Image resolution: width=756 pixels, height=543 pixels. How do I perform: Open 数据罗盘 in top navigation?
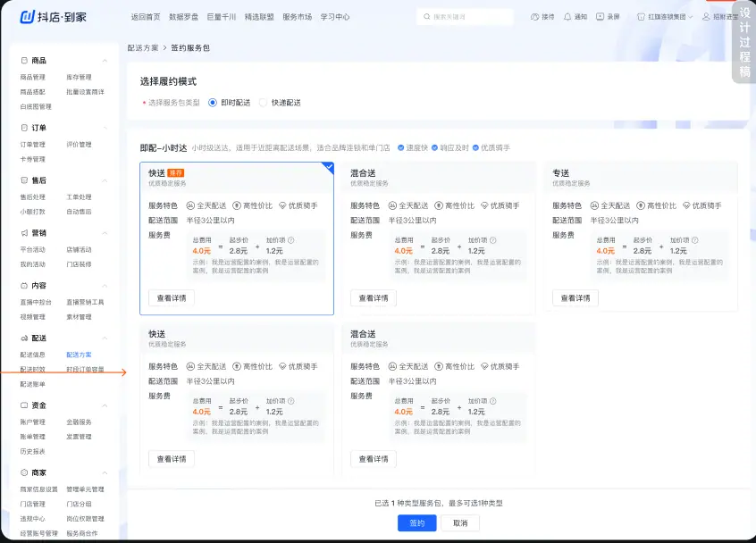click(x=183, y=17)
